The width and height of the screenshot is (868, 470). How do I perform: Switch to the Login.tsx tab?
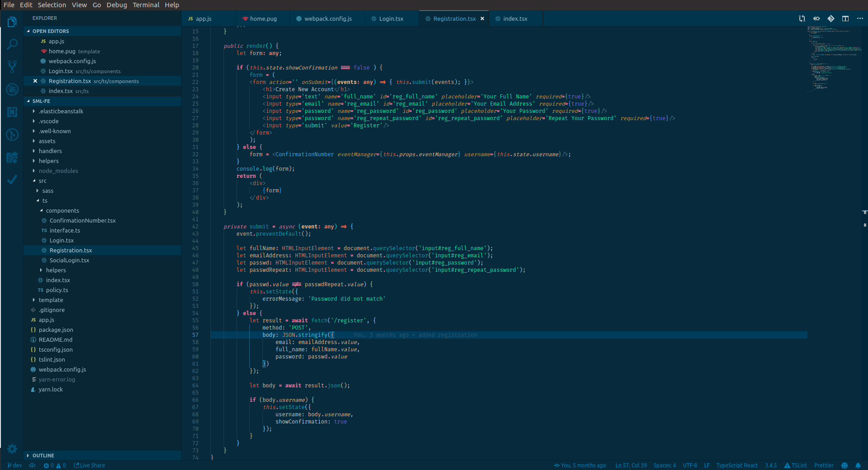pos(391,19)
